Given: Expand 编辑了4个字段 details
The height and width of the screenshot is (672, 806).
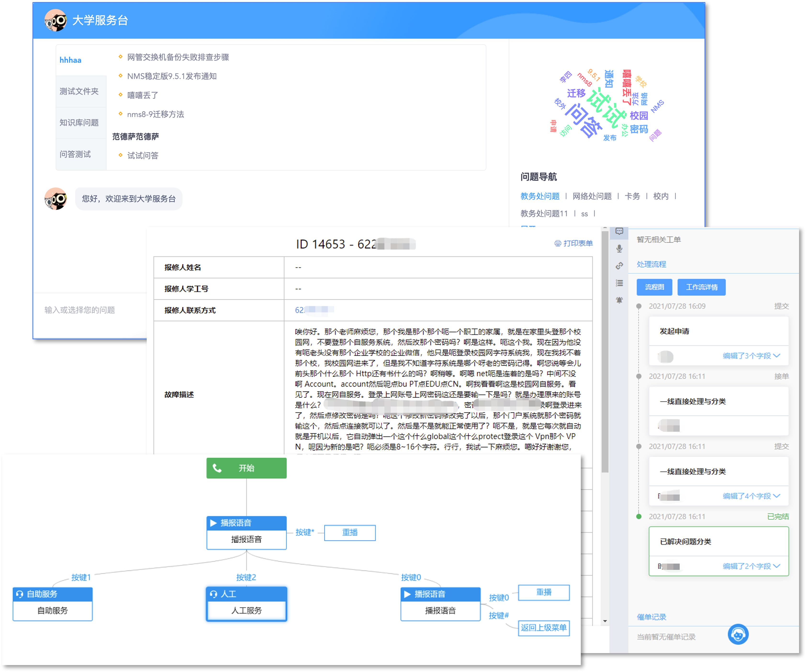Looking at the screenshot, I should (751, 496).
